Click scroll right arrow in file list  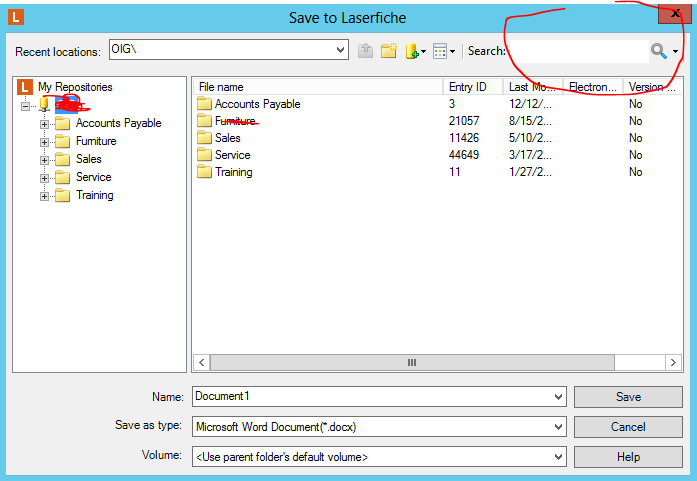(673, 362)
